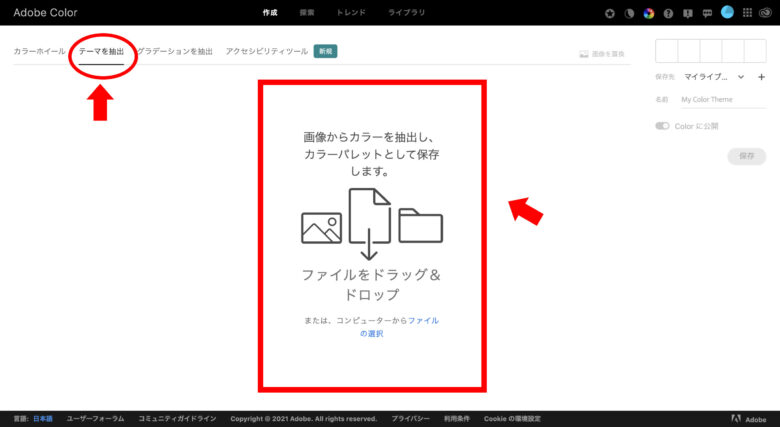Open the Cookie の環境設定 footer link
Viewport: 780px width, 427px height.
pyautogui.click(x=512, y=419)
